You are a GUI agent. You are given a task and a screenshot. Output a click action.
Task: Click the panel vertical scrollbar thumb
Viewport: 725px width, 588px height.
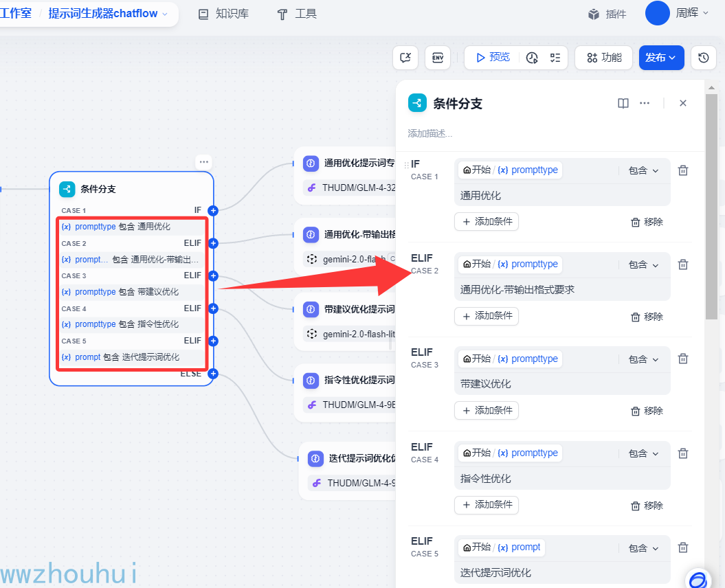[711, 207]
